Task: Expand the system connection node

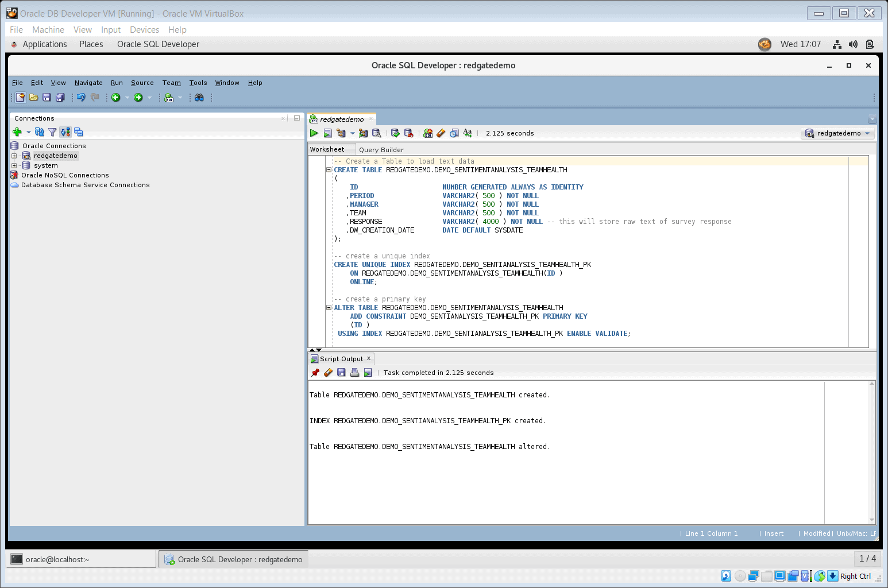Action: pyautogui.click(x=14, y=165)
